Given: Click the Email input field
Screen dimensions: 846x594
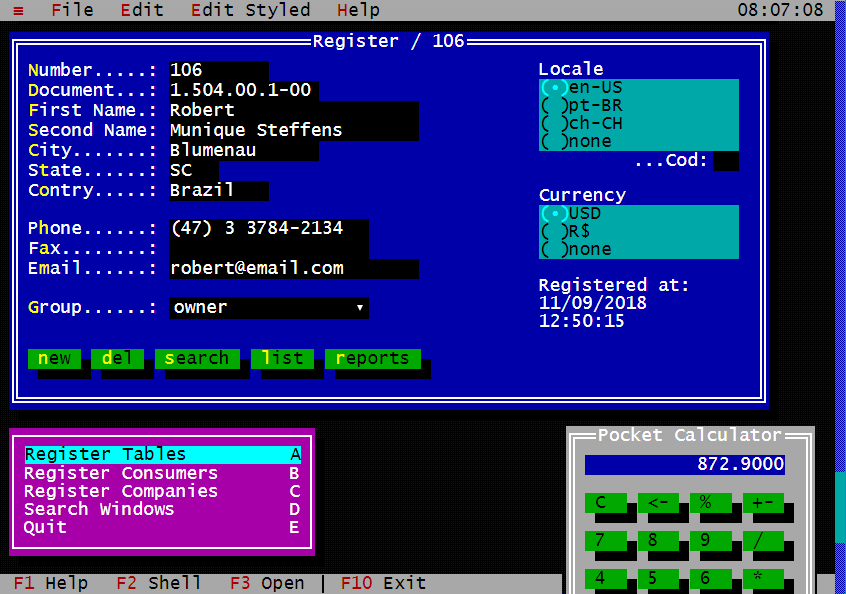Looking at the screenshot, I should tap(294, 269).
